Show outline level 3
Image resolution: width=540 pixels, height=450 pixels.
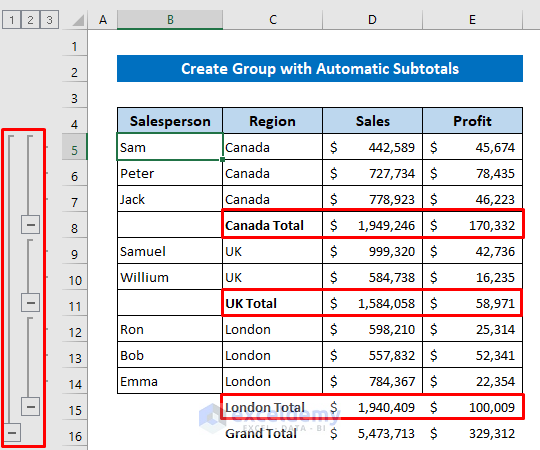pyautogui.click(x=49, y=20)
